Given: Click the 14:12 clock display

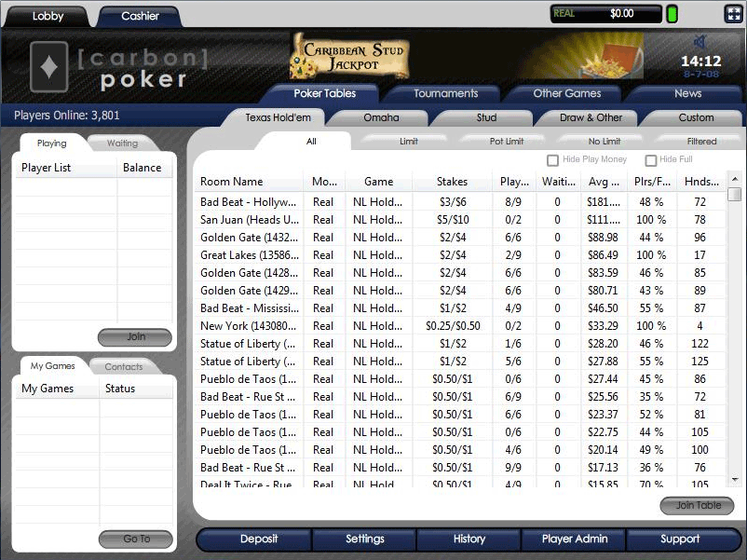Looking at the screenshot, I should [x=700, y=61].
